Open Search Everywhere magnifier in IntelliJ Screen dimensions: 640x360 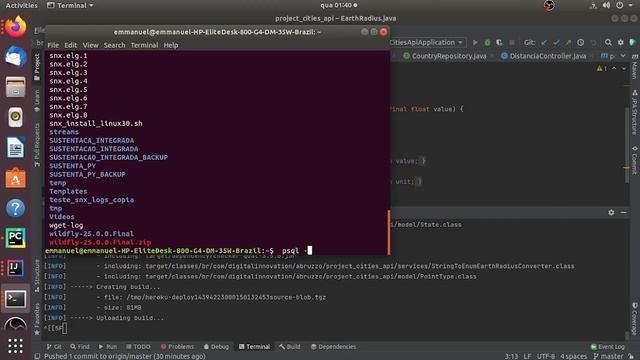click(608, 42)
